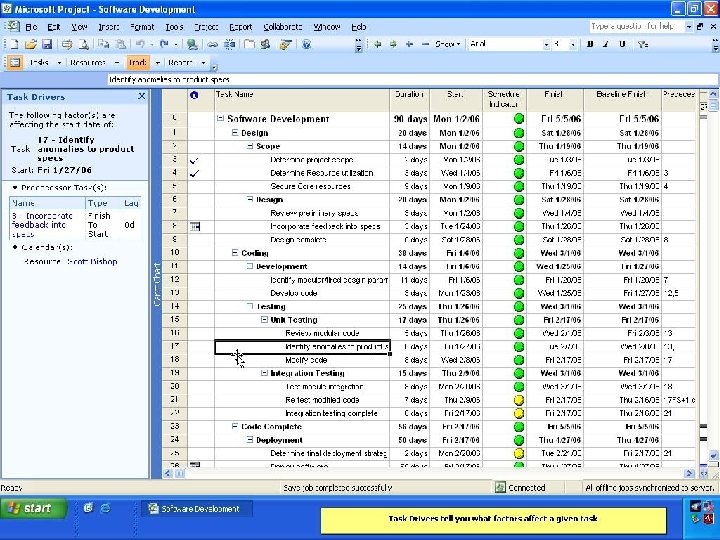Open the Font size dropdown

point(573,44)
